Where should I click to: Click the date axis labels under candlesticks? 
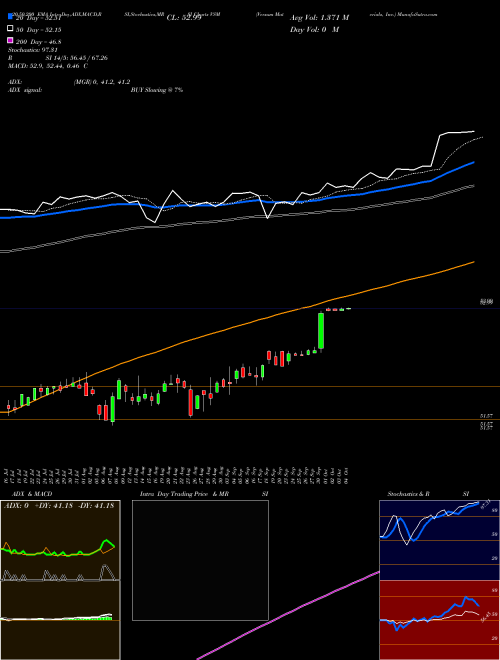click(178, 475)
